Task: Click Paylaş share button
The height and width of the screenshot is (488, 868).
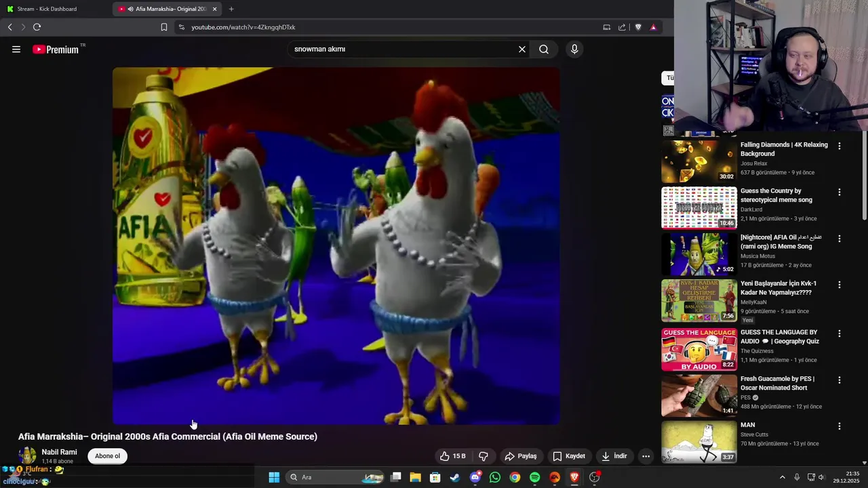Action: 521,456
